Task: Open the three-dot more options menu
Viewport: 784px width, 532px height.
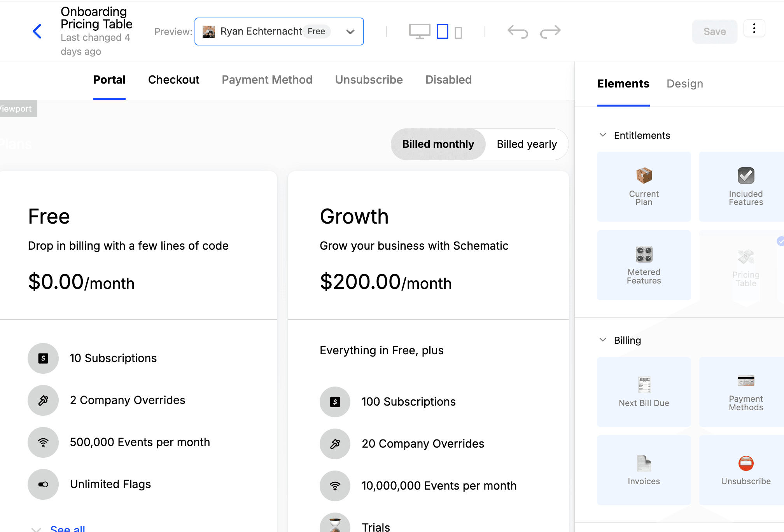Action: 754,29
